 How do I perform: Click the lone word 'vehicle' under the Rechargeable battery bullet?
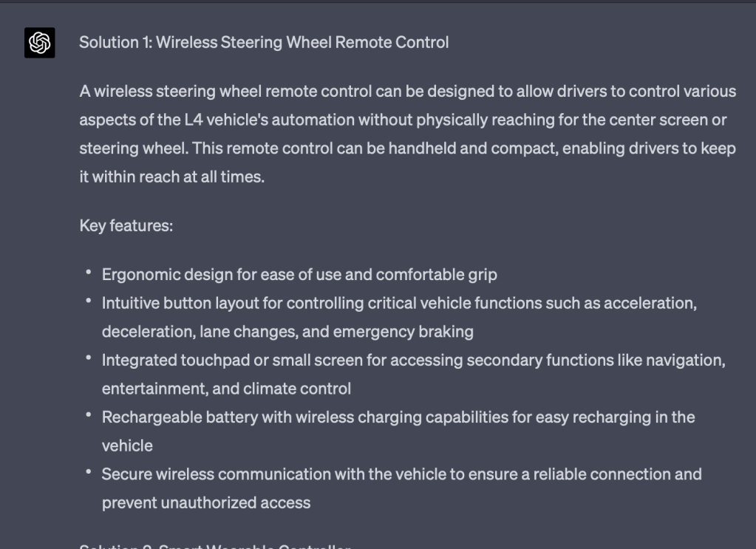pos(127,446)
